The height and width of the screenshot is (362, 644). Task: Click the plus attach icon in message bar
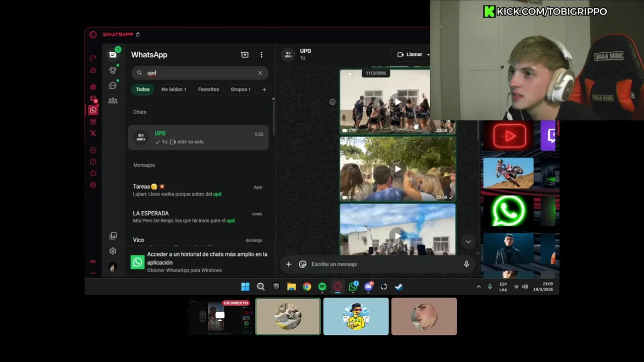(289, 264)
